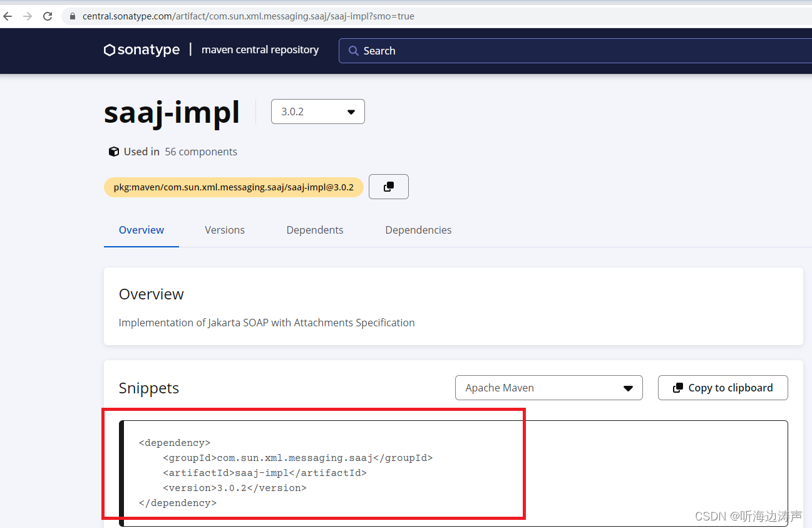Screen dimensions: 812x528
Task: Open the Sonatype logo home link
Action: coord(142,50)
